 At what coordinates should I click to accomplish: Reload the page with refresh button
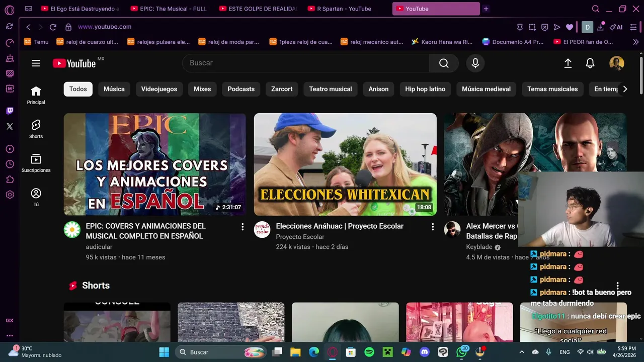[x=53, y=27]
